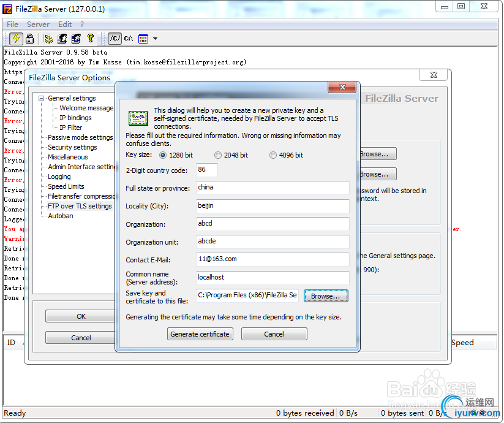Open the Server menu
Viewport: 504px width, 423px height.
[38, 25]
